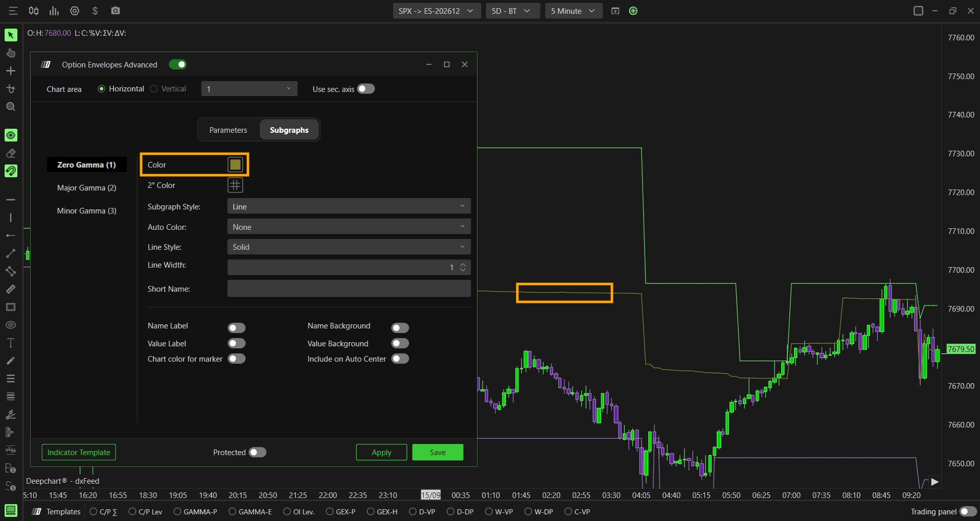Select the vertical line drawing tool
Image resolution: width=980 pixels, height=521 pixels.
point(11,218)
